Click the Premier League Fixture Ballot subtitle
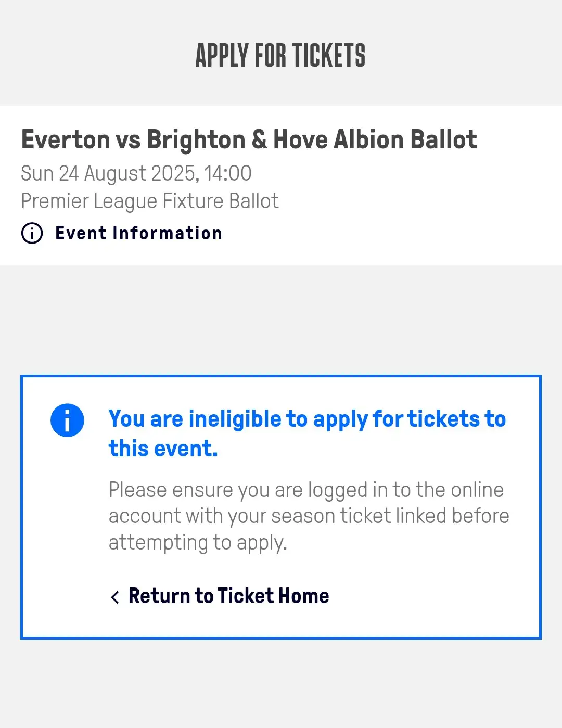This screenshot has width=562, height=728. coord(150,201)
